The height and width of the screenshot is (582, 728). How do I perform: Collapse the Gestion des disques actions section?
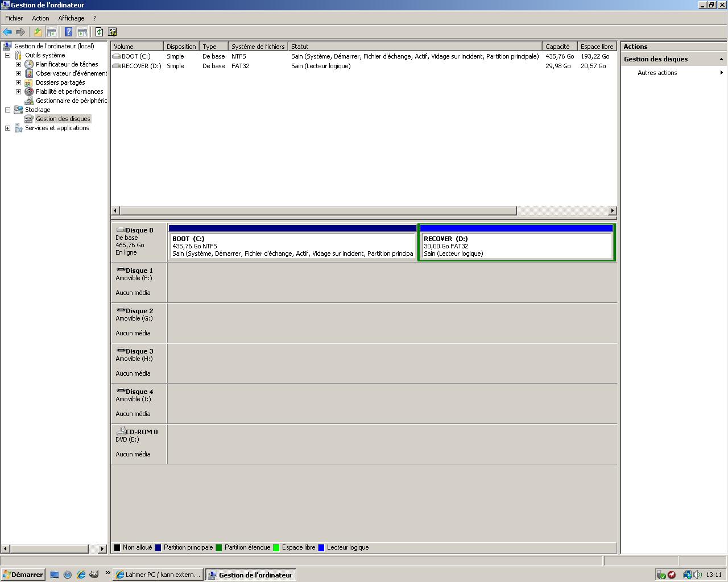pyautogui.click(x=721, y=59)
